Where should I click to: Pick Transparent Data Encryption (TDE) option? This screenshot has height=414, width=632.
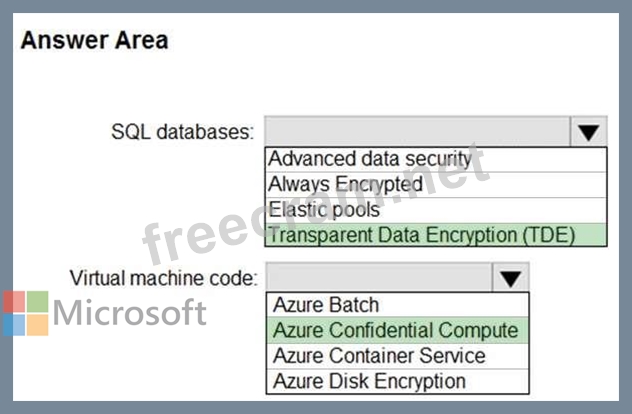[436, 235]
